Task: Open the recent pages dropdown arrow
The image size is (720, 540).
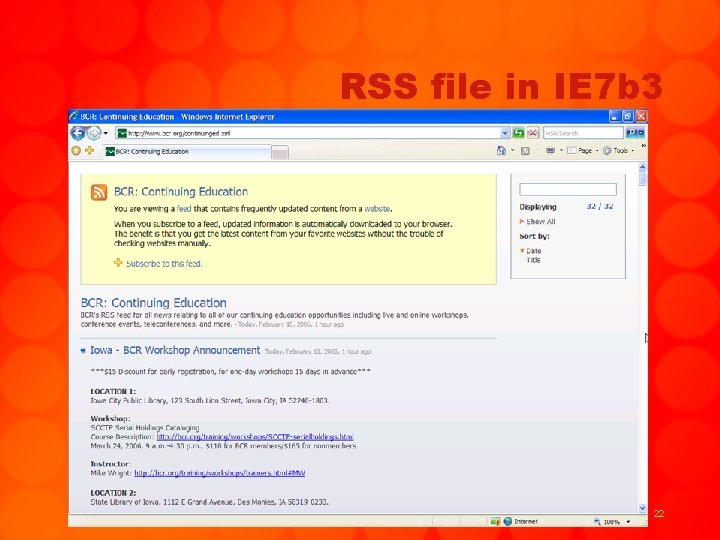Action: (106, 133)
